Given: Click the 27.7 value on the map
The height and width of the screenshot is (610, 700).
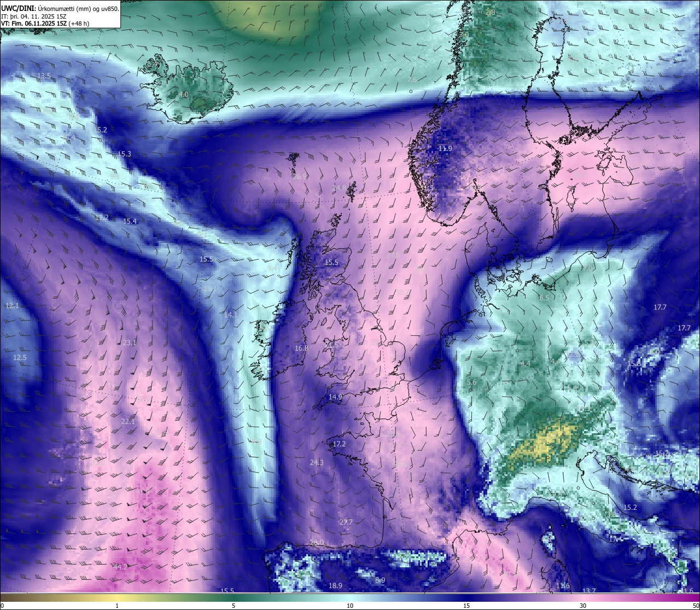Looking at the screenshot, I should [346, 522].
